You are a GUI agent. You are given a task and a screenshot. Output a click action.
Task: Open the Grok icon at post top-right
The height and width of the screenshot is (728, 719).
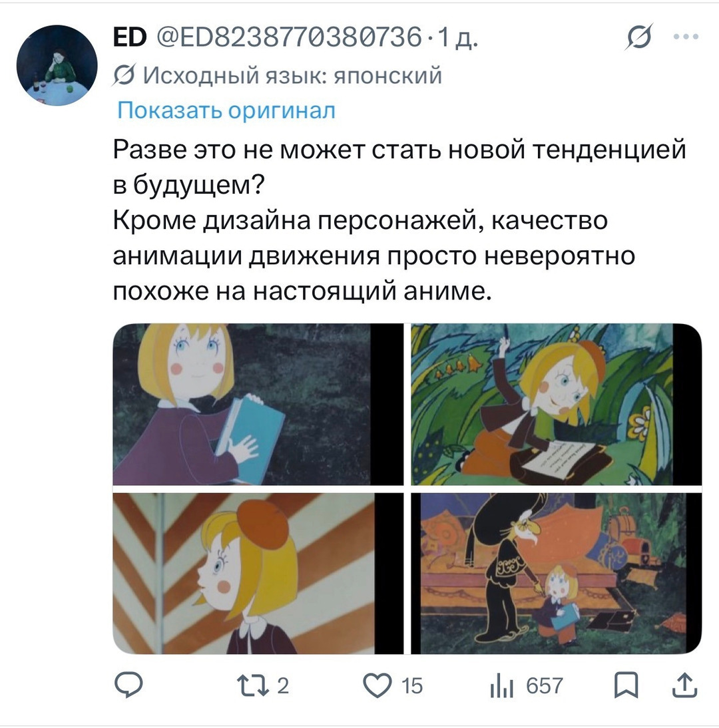639,37
